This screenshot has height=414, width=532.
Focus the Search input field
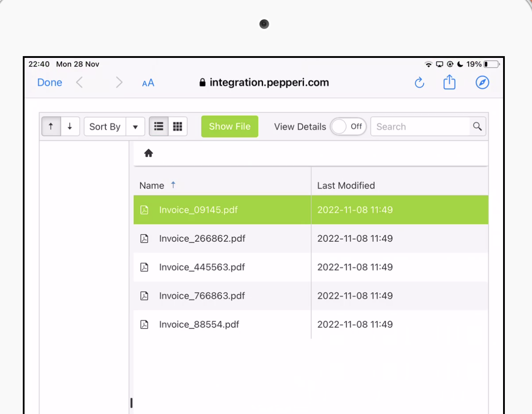click(420, 127)
